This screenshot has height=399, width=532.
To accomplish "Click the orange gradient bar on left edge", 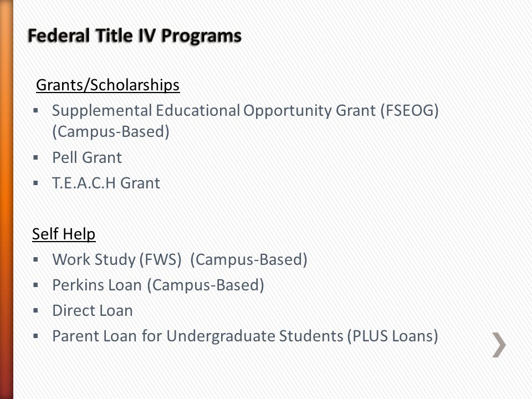I will pos(7,199).
